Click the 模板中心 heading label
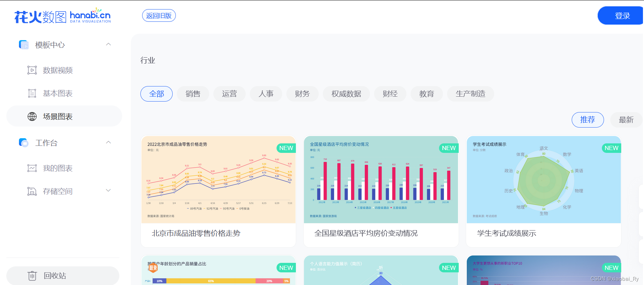 50,45
